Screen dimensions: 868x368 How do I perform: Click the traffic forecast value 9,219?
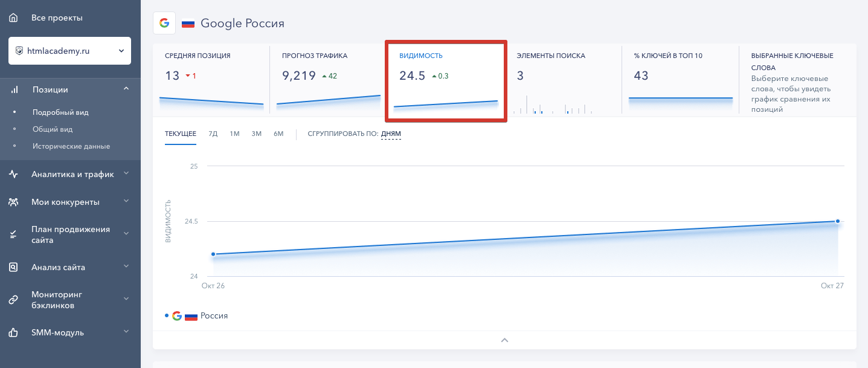coord(299,76)
